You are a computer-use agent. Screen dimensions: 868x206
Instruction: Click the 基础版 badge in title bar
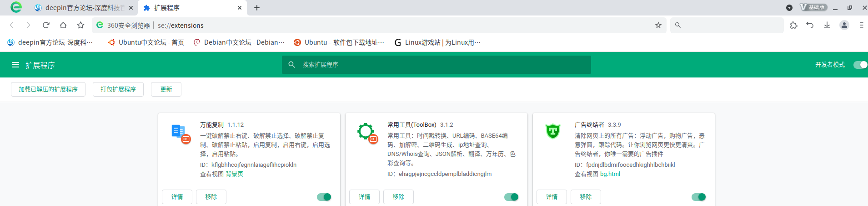click(x=813, y=7)
